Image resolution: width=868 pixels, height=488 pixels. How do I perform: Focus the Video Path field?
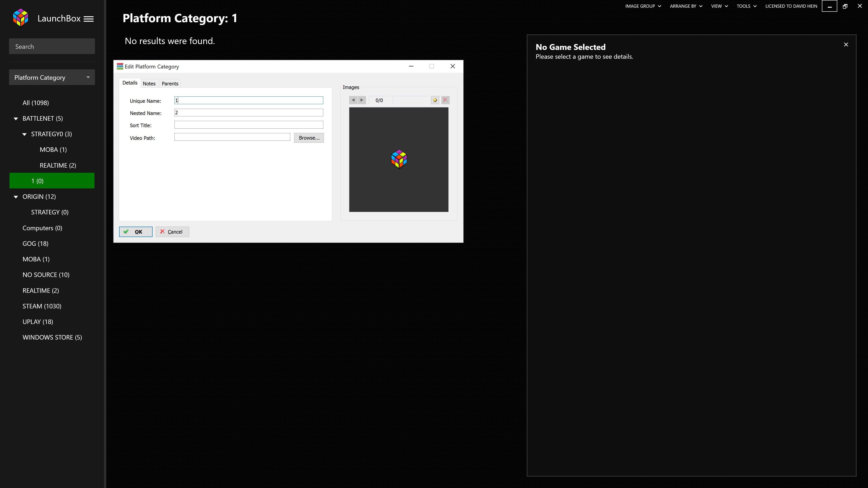[232, 137]
